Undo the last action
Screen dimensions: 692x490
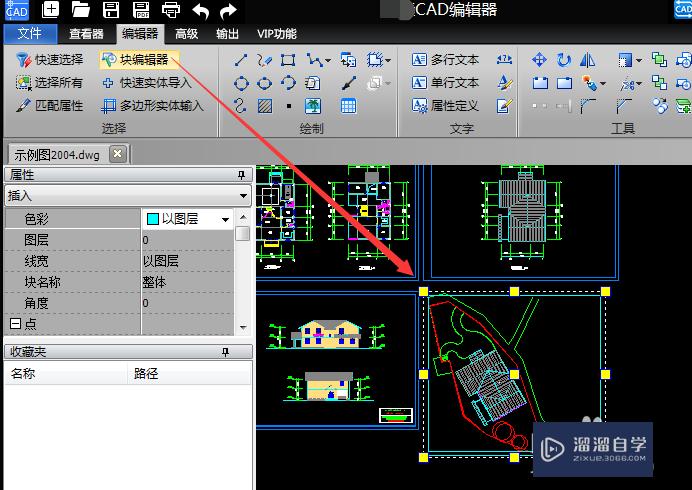201,11
